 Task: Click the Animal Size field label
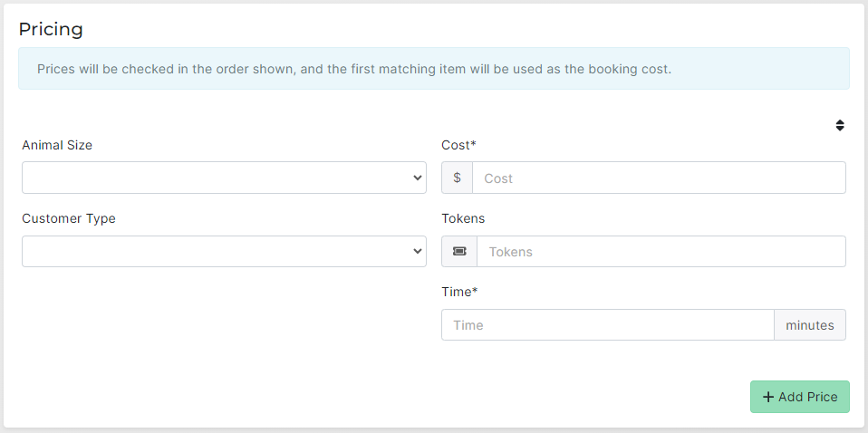57,145
